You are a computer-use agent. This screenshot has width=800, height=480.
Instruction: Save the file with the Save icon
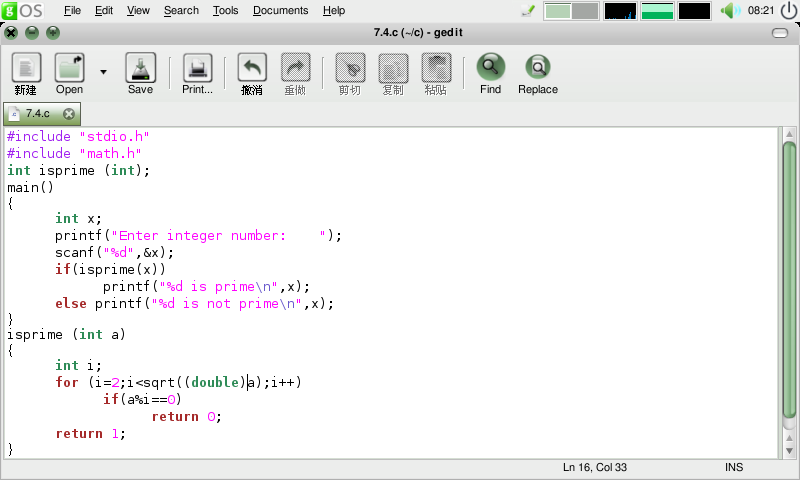coord(140,68)
